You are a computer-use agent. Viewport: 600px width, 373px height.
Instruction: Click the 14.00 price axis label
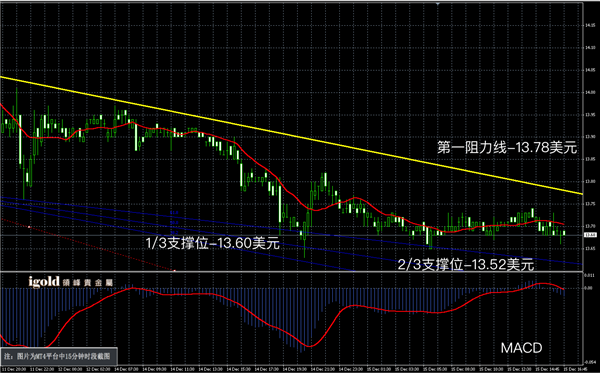tap(590, 92)
